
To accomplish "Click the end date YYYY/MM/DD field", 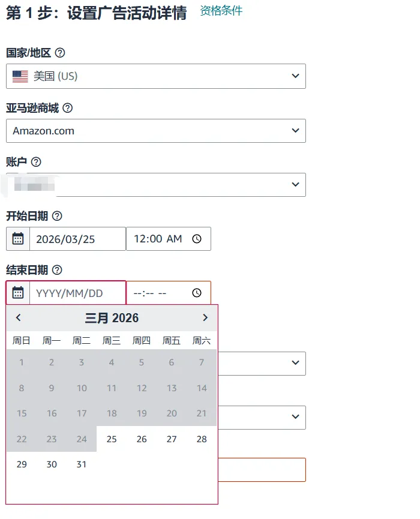I will coord(77,293).
